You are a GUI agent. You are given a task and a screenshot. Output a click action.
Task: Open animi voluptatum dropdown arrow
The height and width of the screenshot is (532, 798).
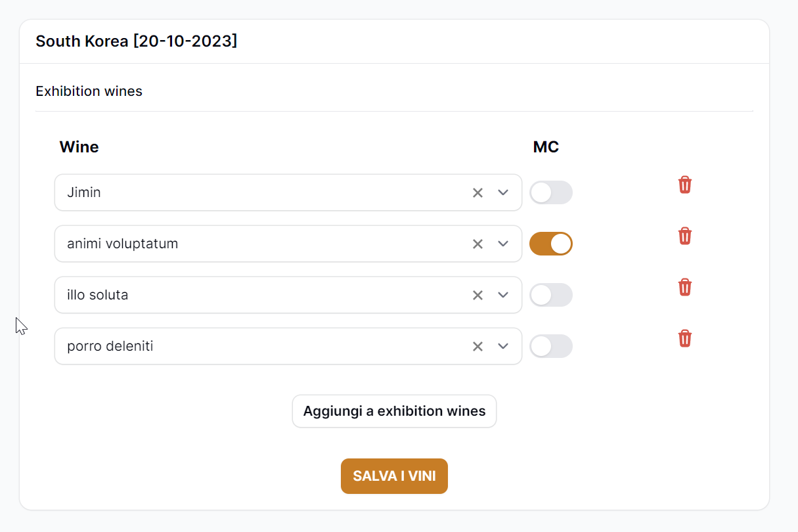point(503,244)
